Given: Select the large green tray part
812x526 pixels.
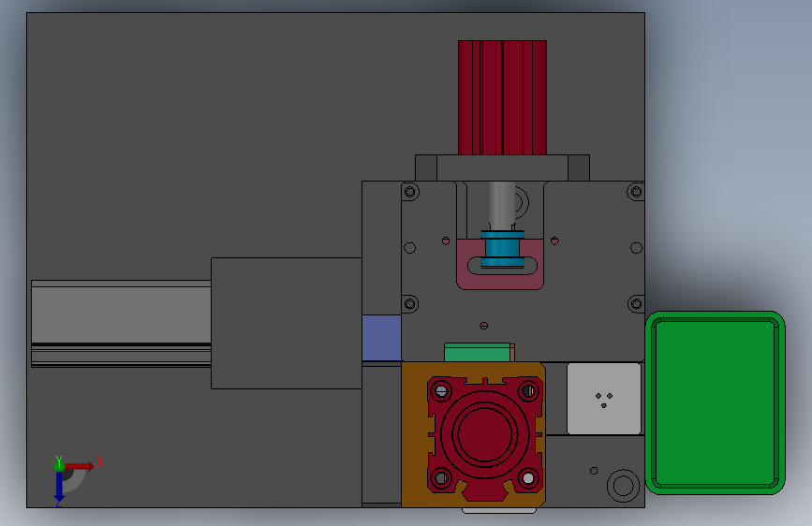Looking at the screenshot, I should tap(716, 402).
